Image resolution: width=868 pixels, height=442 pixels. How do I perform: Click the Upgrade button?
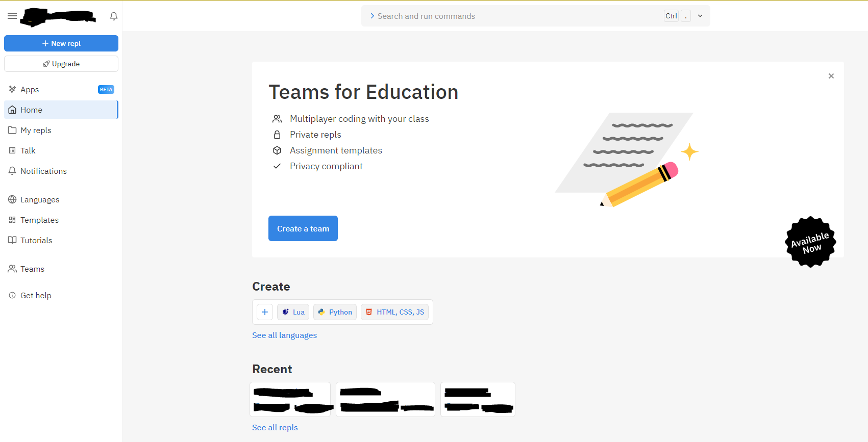coord(61,64)
